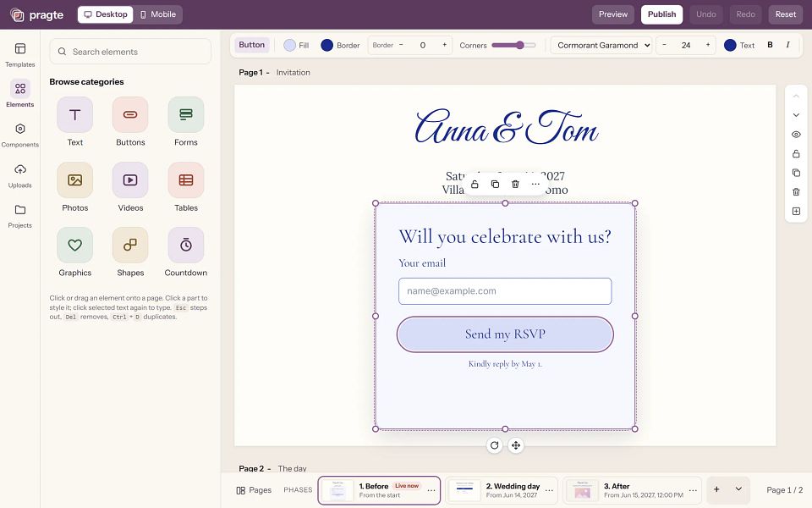Publish the invitation
This screenshot has height=508, width=812.
[x=661, y=14]
